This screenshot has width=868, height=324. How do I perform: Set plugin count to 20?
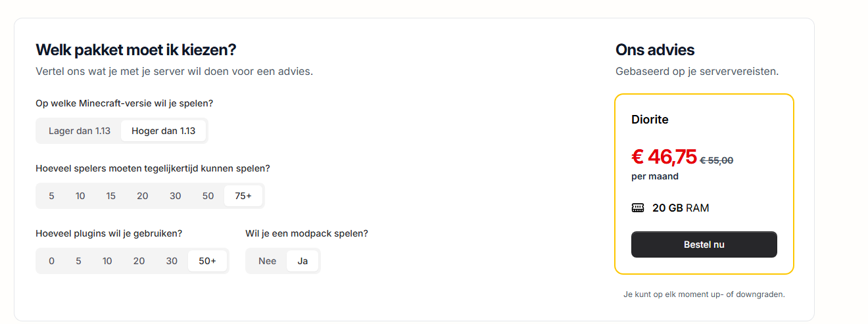139,261
